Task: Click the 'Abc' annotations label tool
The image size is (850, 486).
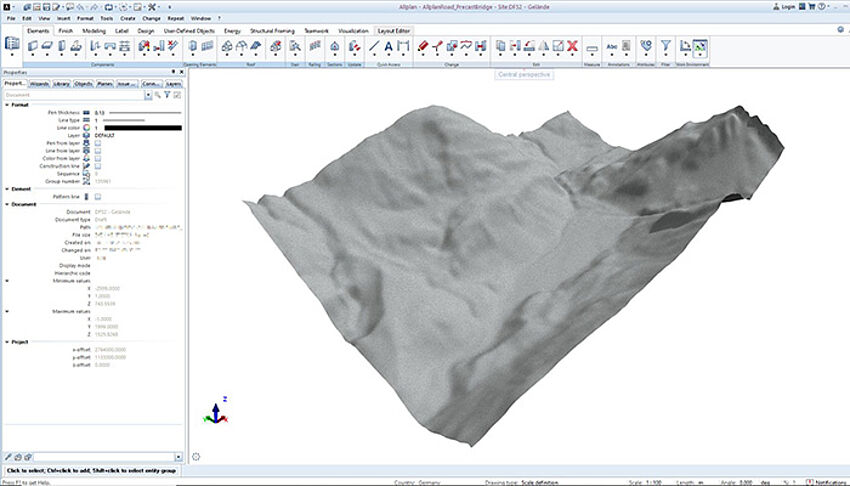Action: click(612, 46)
